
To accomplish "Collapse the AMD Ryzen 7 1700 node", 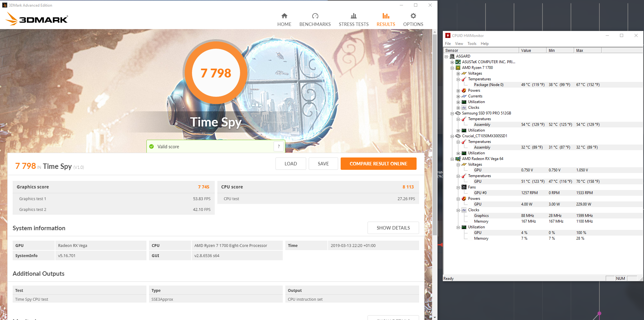I will (452, 68).
